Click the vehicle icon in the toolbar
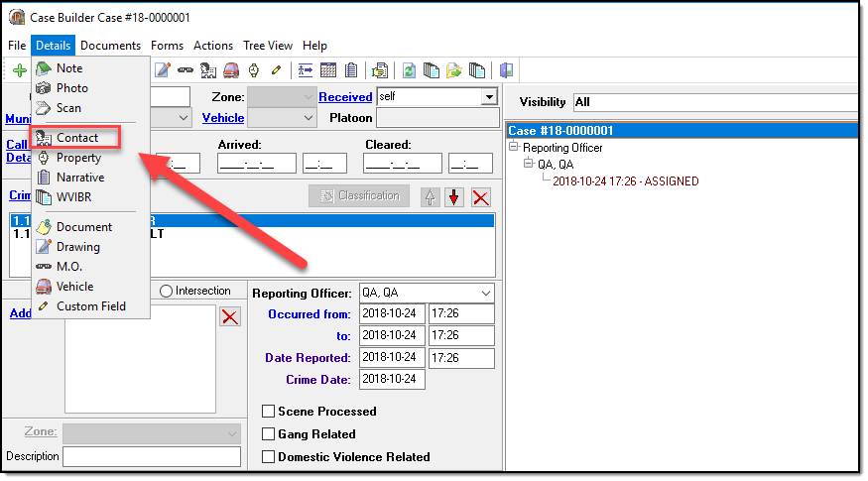Viewport: 868px width, 481px height. click(x=230, y=70)
